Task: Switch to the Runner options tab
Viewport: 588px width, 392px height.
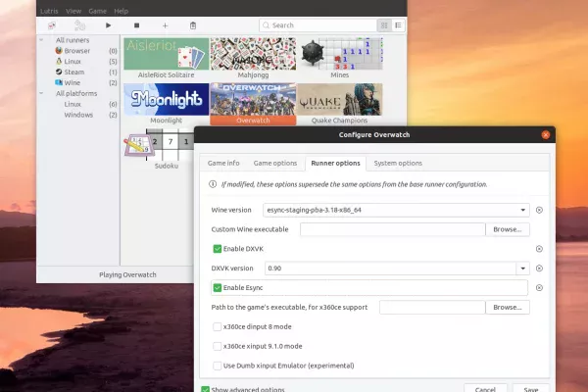Action: (x=335, y=164)
